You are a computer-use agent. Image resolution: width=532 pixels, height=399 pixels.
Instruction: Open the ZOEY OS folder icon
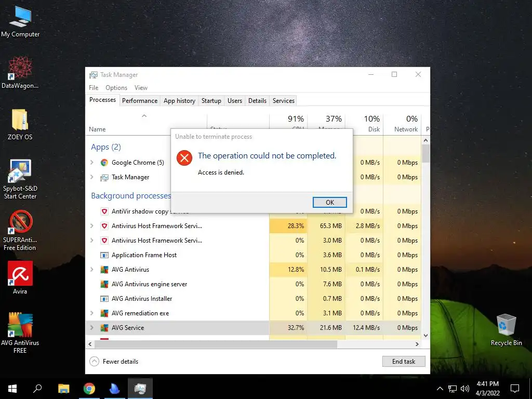tap(20, 124)
